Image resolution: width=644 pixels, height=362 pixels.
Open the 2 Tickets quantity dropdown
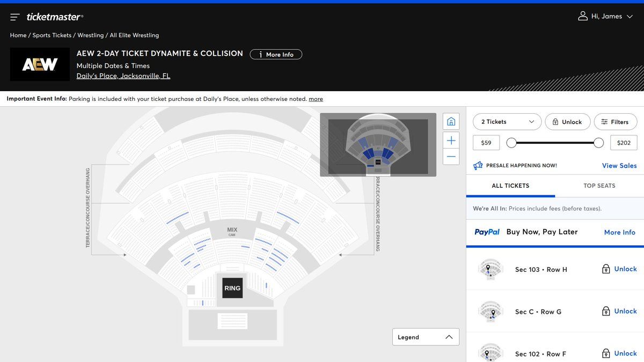click(x=507, y=122)
